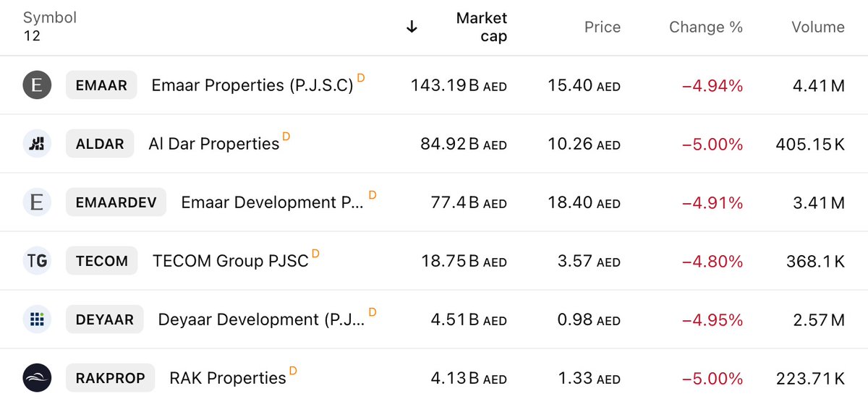Click the Aldar company logo icon
Image resolution: width=868 pixels, height=404 pixels.
click(37, 144)
